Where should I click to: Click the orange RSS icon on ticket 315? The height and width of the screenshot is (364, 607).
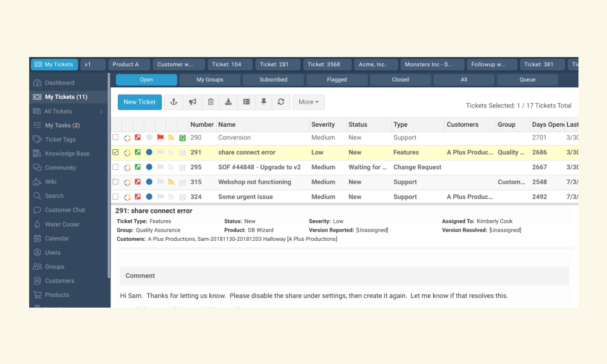171,182
